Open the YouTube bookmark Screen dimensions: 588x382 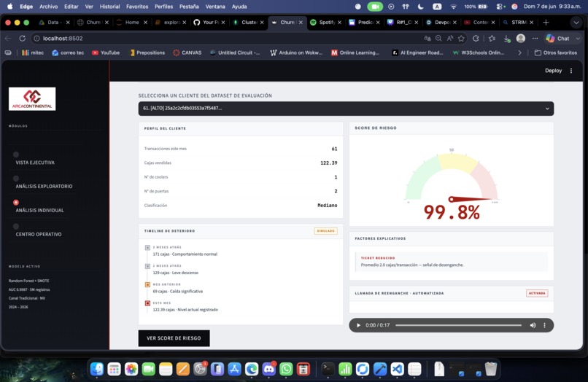(x=106, y=53)
